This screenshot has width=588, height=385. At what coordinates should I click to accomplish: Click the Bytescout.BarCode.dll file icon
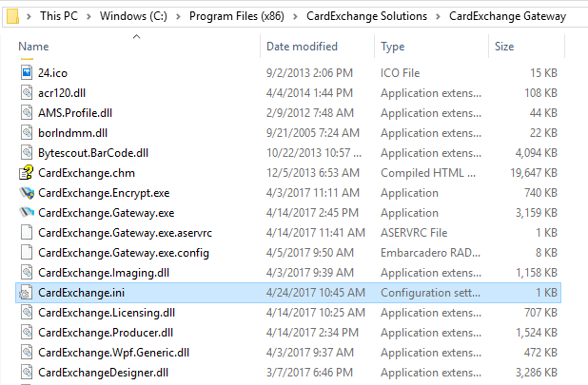(x=27, y=152)
